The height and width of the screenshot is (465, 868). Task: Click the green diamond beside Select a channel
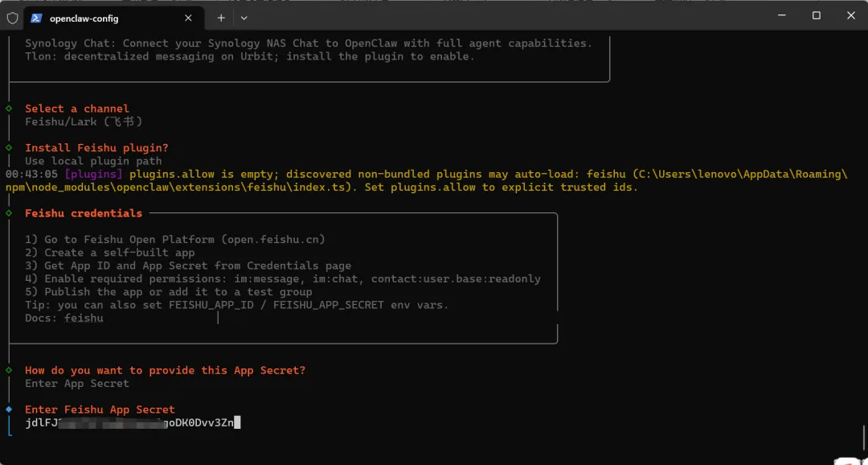tap(9, 109)
